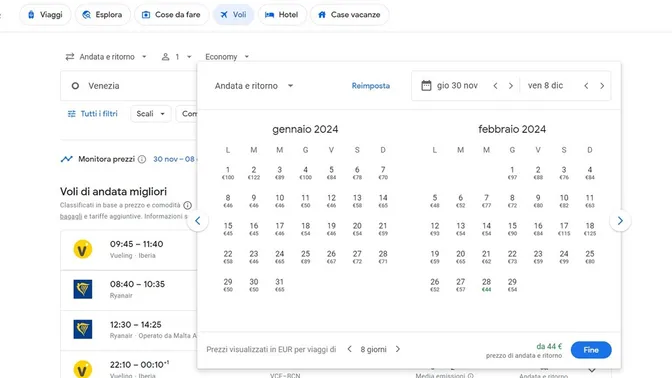This screenshot has height=378, width=672.
Task: Click the 30 nov – 08 monitored dates link
Action: coord(174,159)
